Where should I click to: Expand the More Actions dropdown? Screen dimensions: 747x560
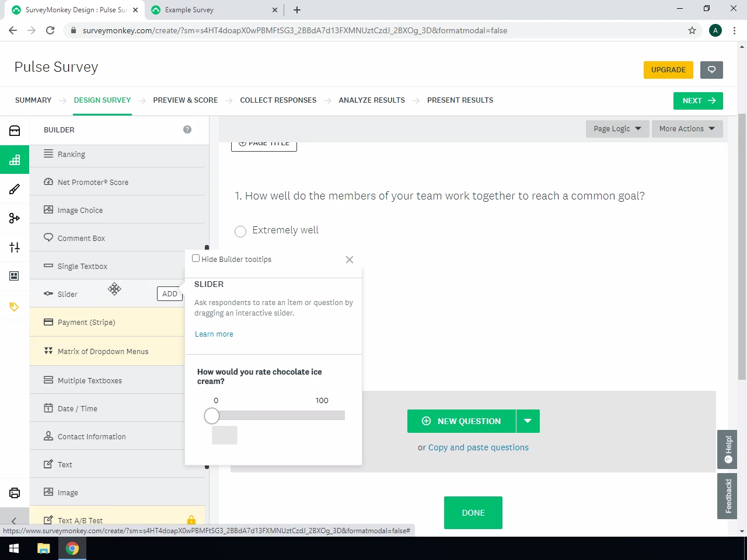point(687,129)
